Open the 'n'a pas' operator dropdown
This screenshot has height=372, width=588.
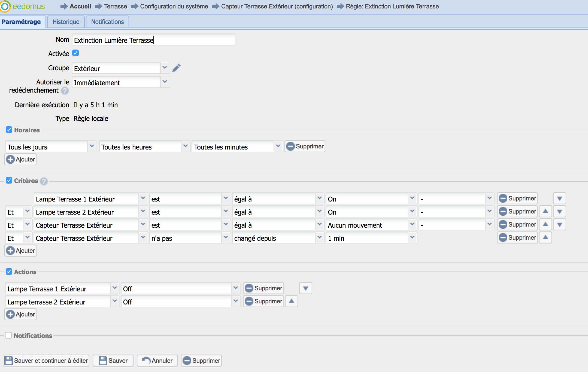[x=226, y=238]
